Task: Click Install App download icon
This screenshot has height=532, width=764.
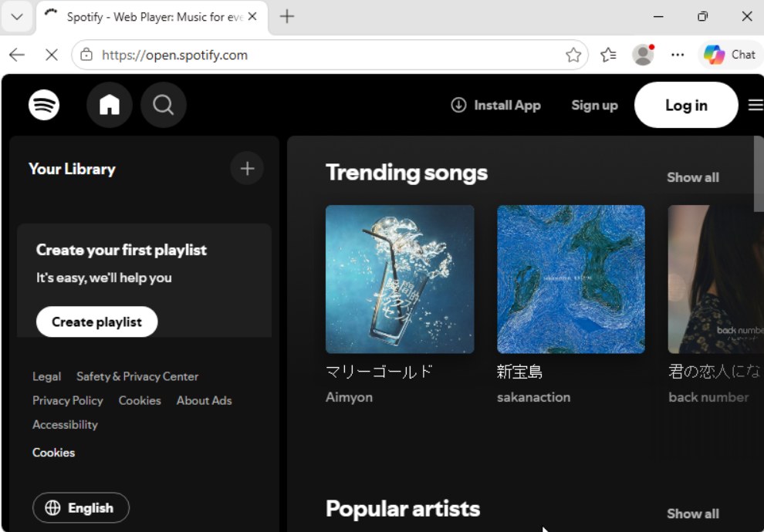Action: click(x=458, y=105)
